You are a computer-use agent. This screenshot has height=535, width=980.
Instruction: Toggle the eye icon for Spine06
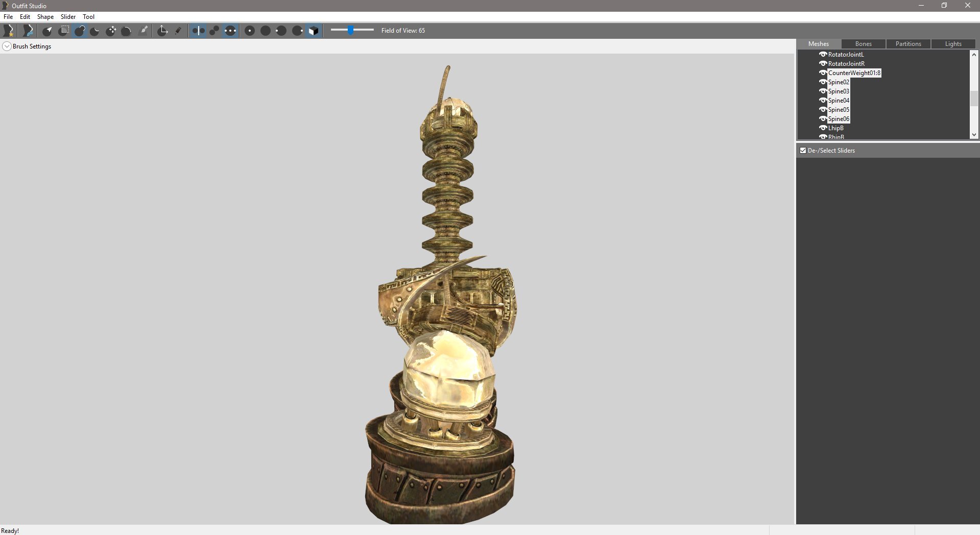coord(823,118)
